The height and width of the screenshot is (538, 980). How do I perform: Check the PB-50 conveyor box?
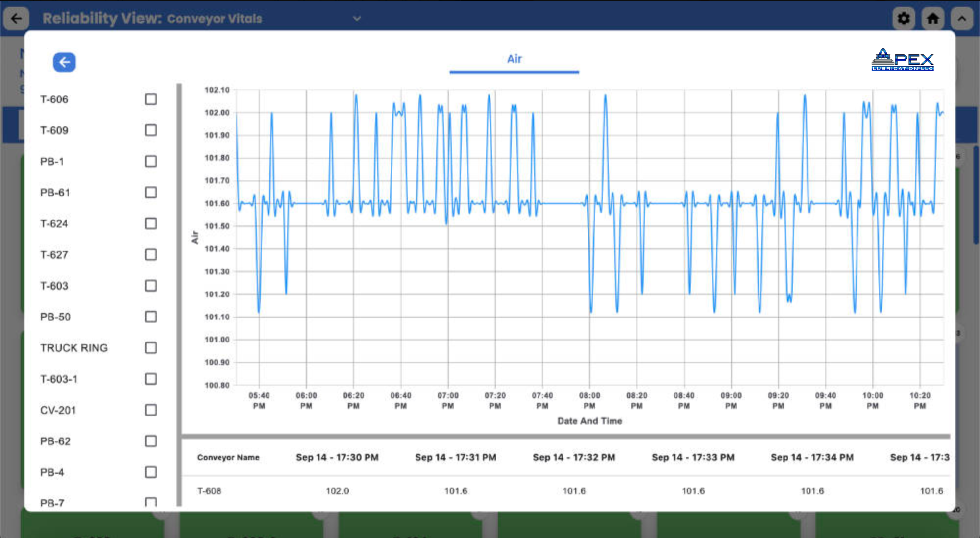click(x=151, y=317)
